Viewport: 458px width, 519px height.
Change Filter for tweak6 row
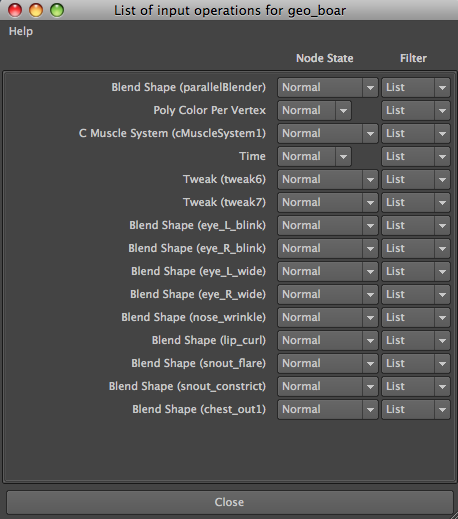416,179
